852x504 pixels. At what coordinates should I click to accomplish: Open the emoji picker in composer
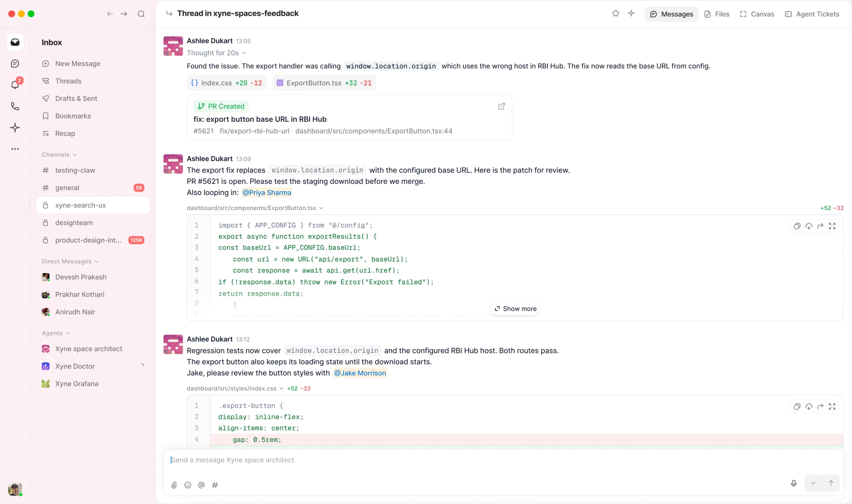click(x=188, y=485)
